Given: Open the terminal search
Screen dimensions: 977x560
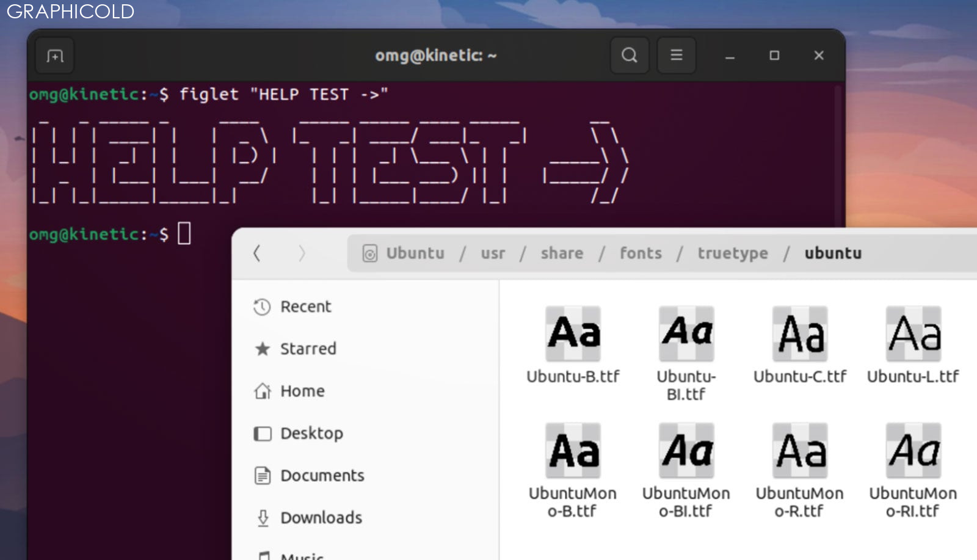Looking at the screenshot, I should tap(630, 56).
